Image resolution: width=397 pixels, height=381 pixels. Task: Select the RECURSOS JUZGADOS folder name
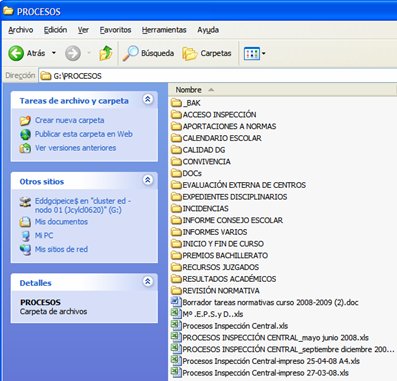point(221,267)
